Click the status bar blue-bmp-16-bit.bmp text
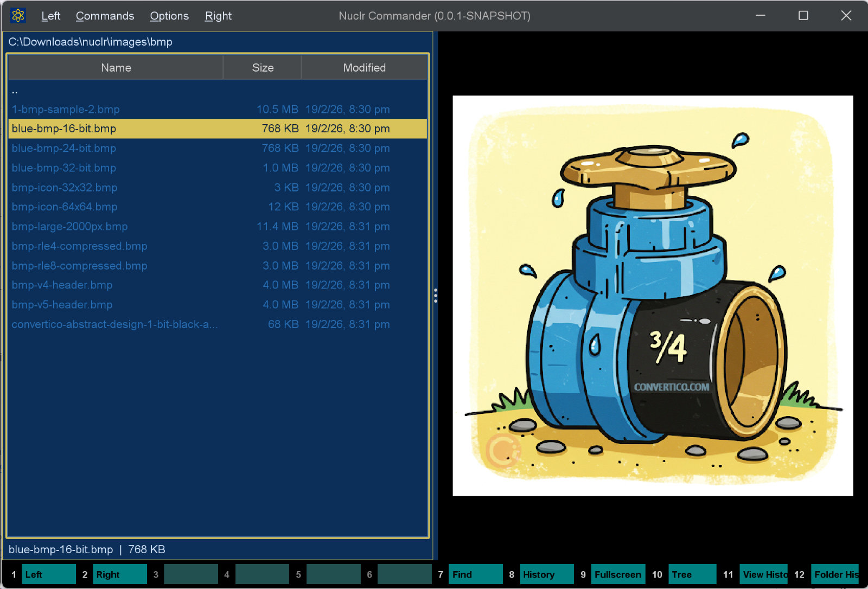The height and width of the screenshot is (589, 868). coord(61,549)
